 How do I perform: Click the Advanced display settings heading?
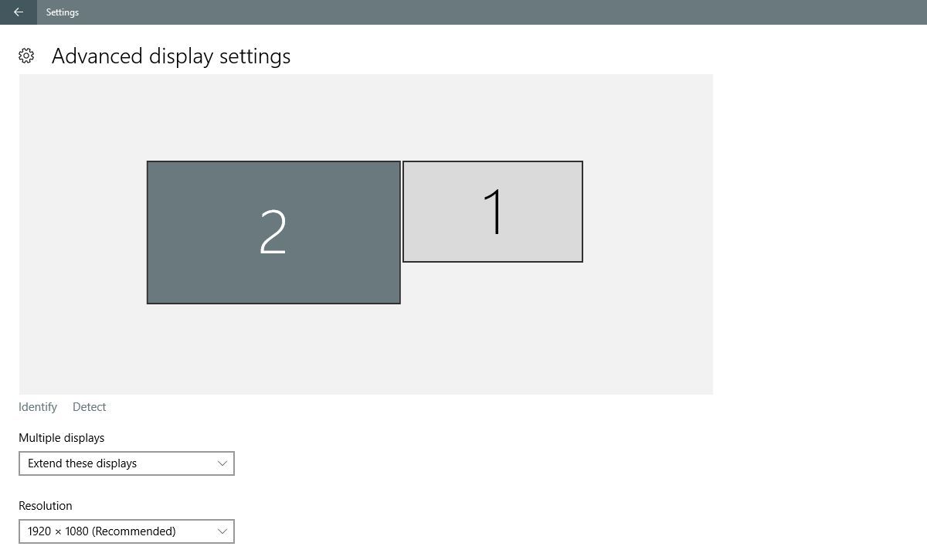tap(171, 56)
